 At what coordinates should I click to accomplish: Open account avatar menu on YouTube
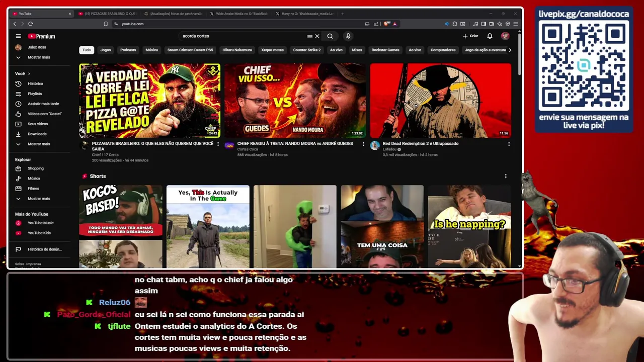pos(505,36)
